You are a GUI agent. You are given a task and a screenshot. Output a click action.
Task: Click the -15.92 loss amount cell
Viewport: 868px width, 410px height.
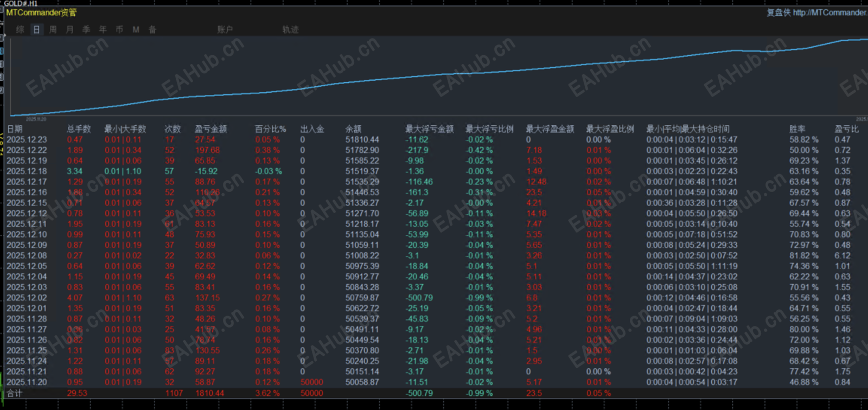coord(207,171)
